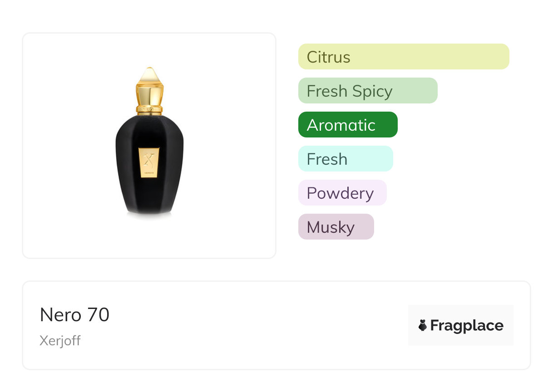Pick the Powdery accord bar

[342, 193]
